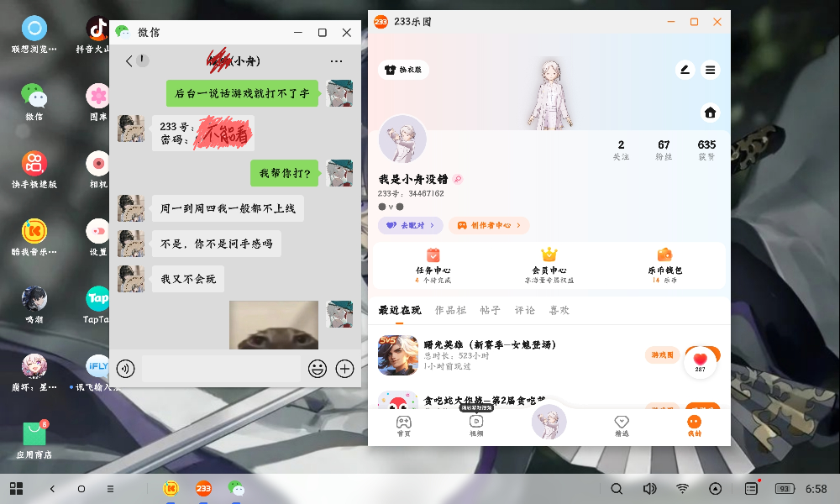840x504 pixels.
Task: Switch to the 作品栏 tab
Action: tap(450, 310)
